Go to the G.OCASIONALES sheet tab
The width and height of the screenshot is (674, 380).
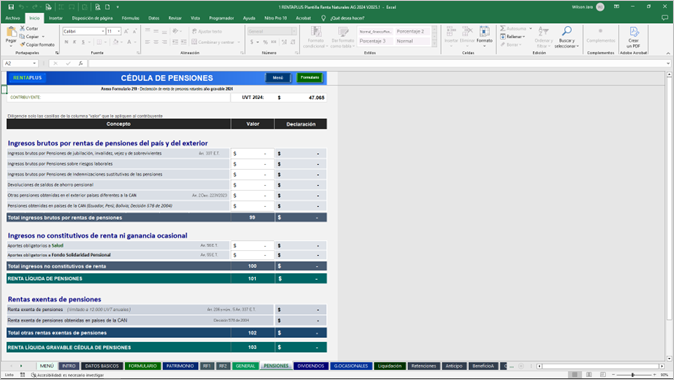point(351,366)
